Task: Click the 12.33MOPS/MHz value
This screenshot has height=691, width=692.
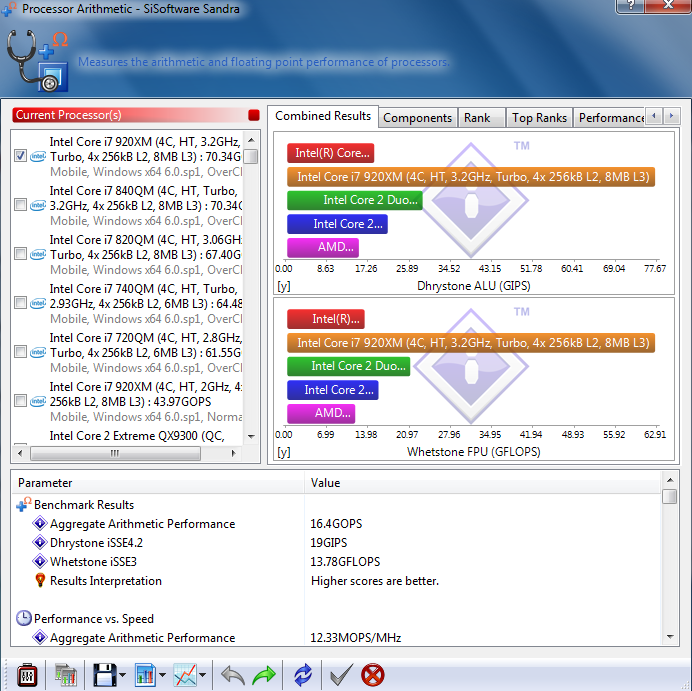Action: pos(356,638)
